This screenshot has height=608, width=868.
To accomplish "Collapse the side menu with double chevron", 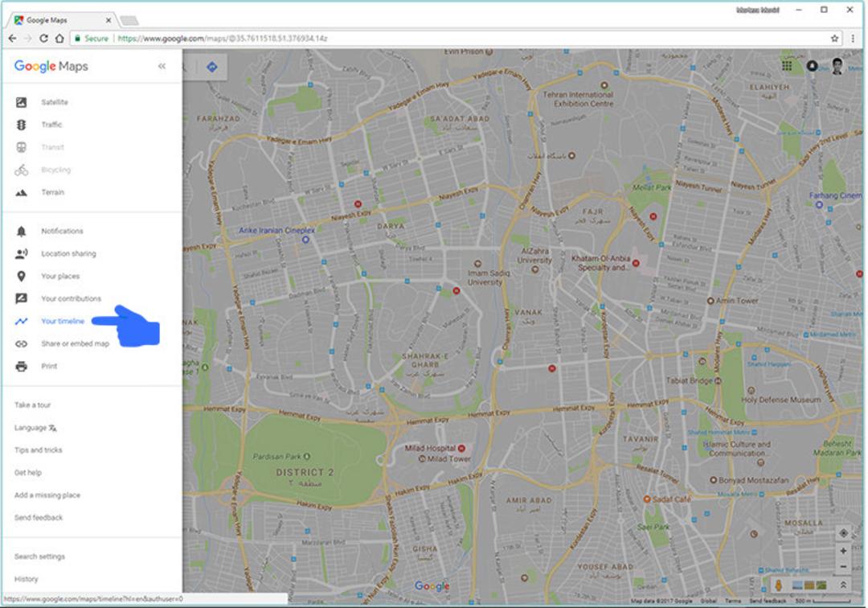I will tap(162, 67).
